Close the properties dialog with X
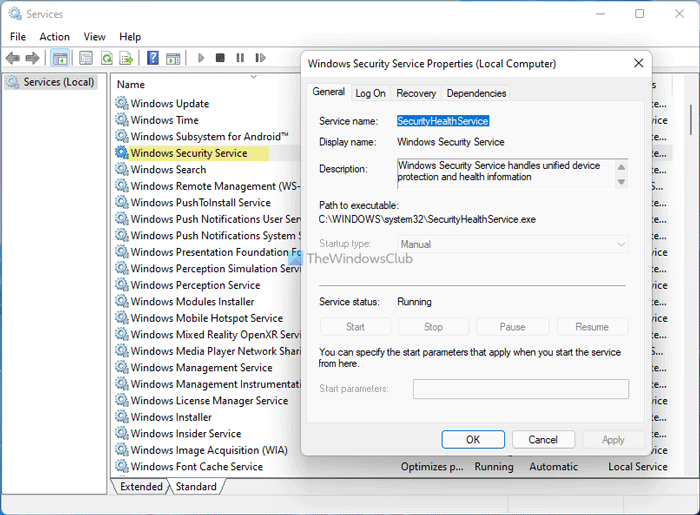This screenshot has width=700, height=515. [639, 63]
